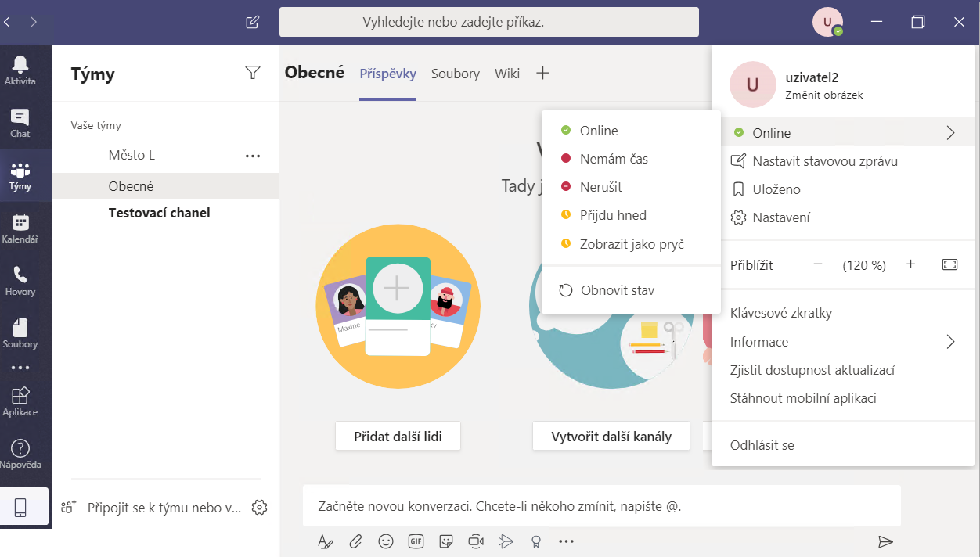This screenshot has height=557, width=980.
Task: Open Kalendář in the sidebar
Action: point(20,228)
